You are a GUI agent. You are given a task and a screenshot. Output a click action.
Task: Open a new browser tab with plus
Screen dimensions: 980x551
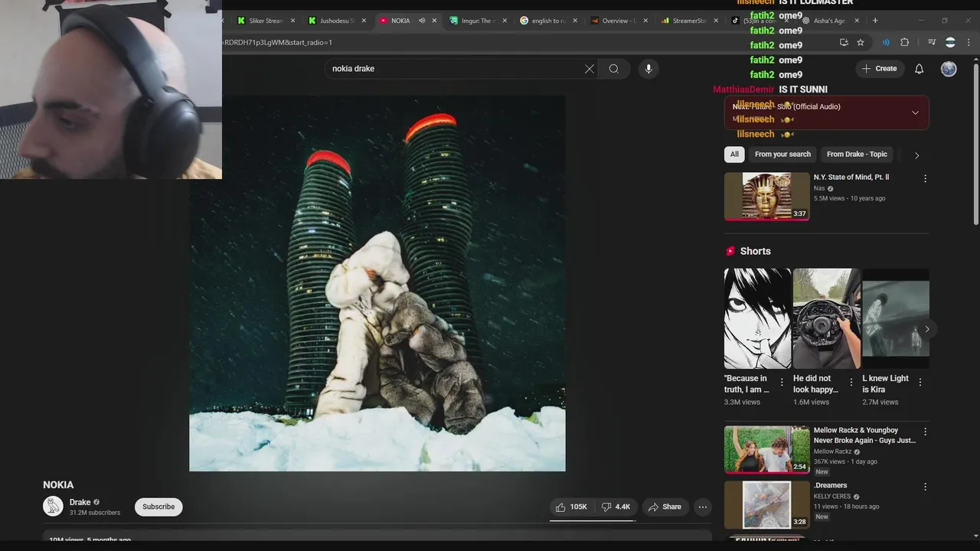pyautogui.click(x=875, y=21)
